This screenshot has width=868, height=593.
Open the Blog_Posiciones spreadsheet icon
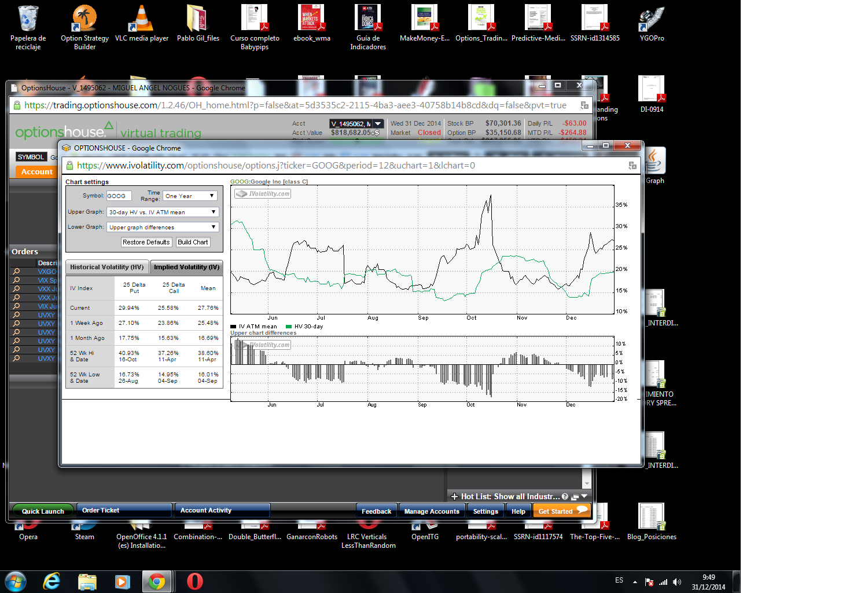[x=652, y=522]
